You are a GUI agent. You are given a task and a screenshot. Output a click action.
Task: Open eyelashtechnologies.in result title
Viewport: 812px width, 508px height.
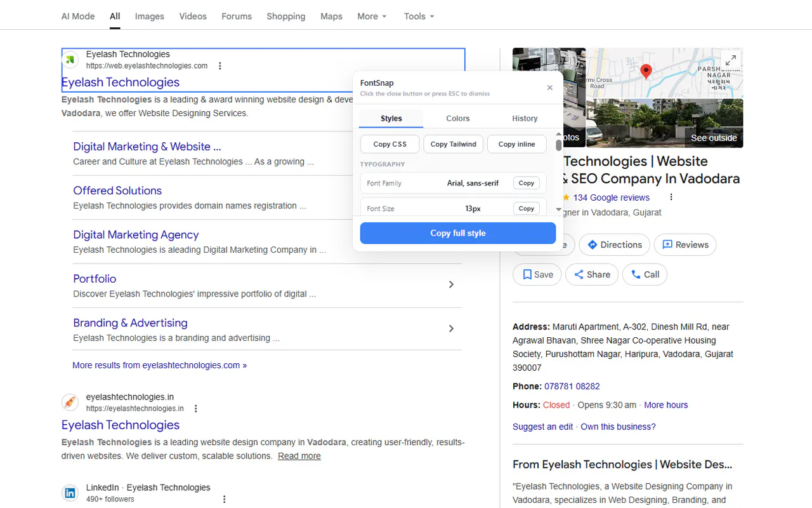[121, 425]
